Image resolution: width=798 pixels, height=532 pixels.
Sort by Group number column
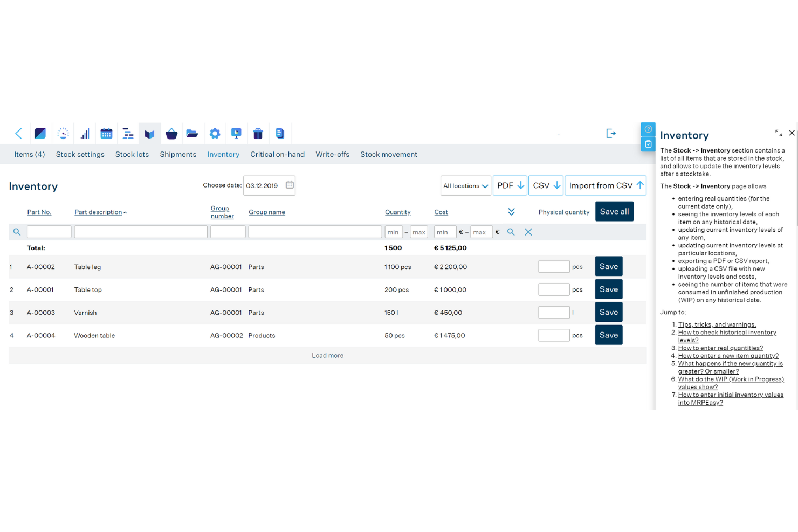coord(222,212)
